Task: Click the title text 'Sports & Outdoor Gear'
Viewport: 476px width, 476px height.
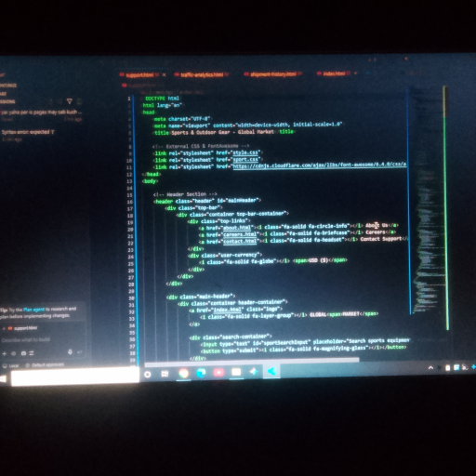Action: click(x=201, y=132)
